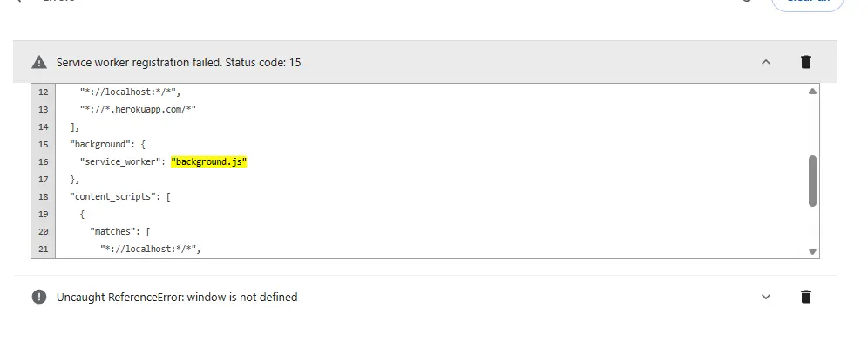Click the "content_scripts" key on line 18
The image size is (868, 356).
point(116,197)
